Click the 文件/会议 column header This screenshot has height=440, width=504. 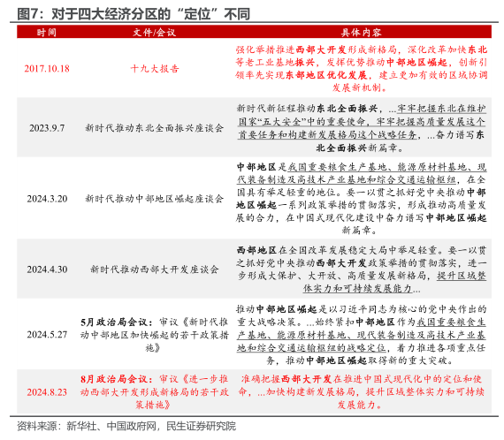(x=154, y=33)
